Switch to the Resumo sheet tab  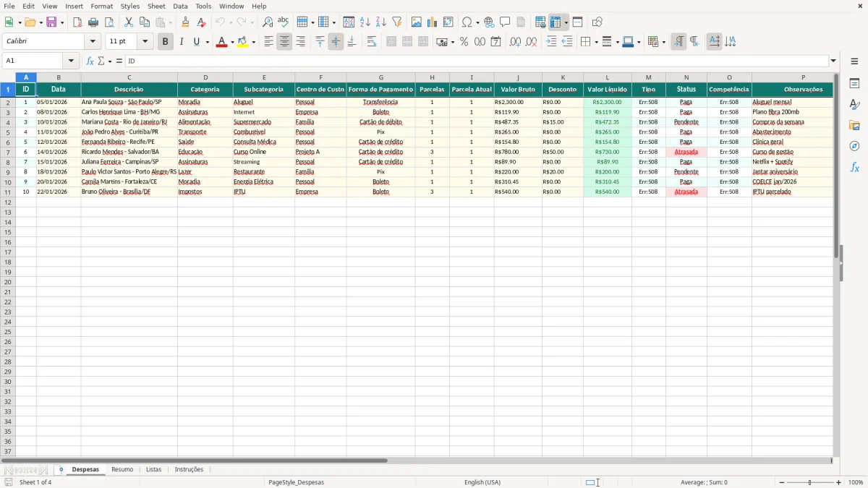(x=122, y=469)
